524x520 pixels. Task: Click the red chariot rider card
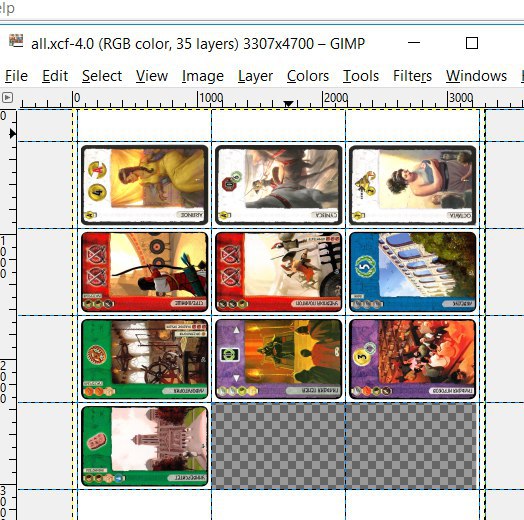tap(279, 272)
